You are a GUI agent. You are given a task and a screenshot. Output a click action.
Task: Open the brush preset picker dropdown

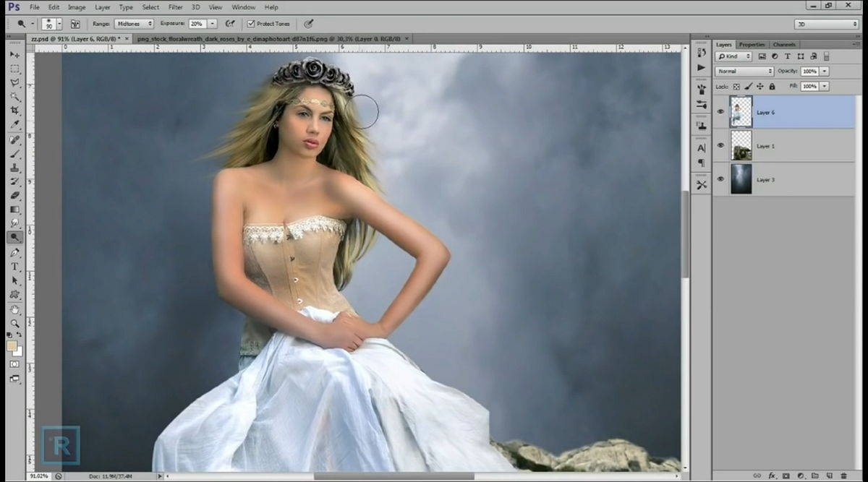tap(59, 24)
